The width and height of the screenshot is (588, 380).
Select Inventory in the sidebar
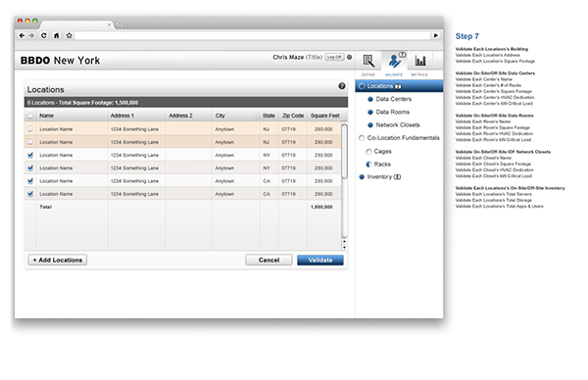(x=380, y=177)
